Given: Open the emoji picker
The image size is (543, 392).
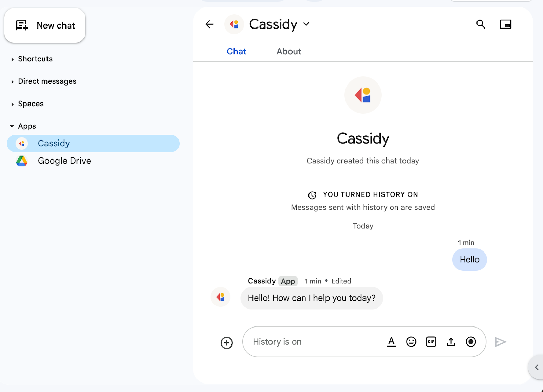Looking at the screenshot, I should pos(411,342).
